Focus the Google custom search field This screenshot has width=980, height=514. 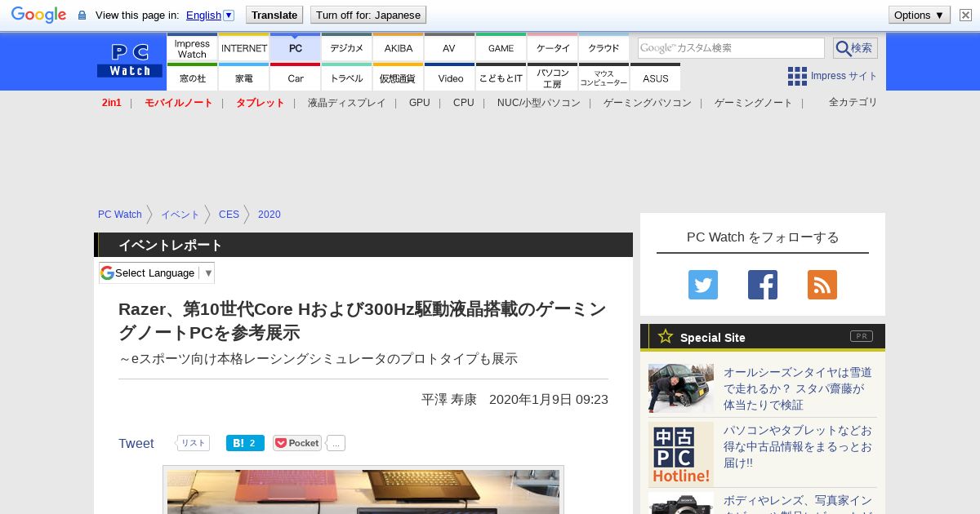(731, 48)
